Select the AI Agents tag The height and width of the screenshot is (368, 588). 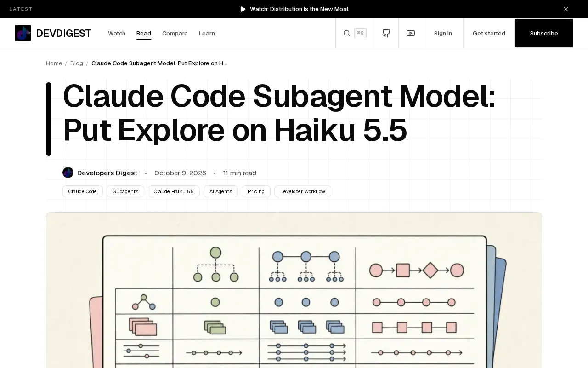click(220, 191)
